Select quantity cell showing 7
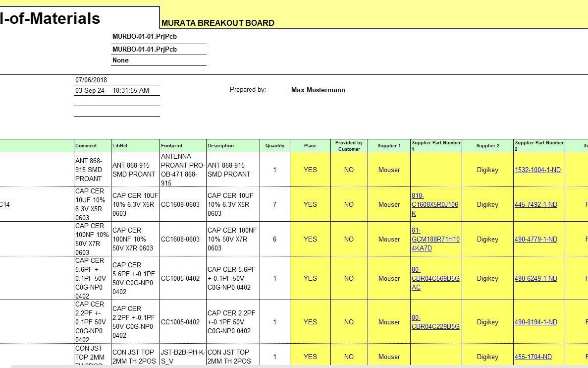The height and width of the screenshot is (368, 588). coord(275,205)
